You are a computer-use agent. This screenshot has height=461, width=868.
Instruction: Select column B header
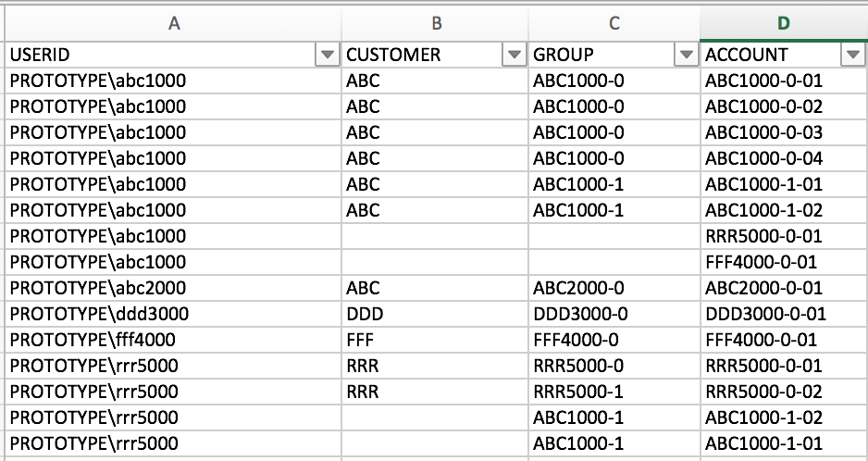pos(434,24)
